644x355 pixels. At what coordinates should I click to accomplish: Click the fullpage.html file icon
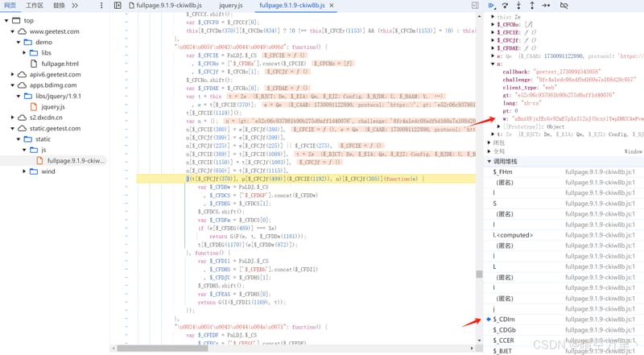pyautogui.click(x=34, y=64)
